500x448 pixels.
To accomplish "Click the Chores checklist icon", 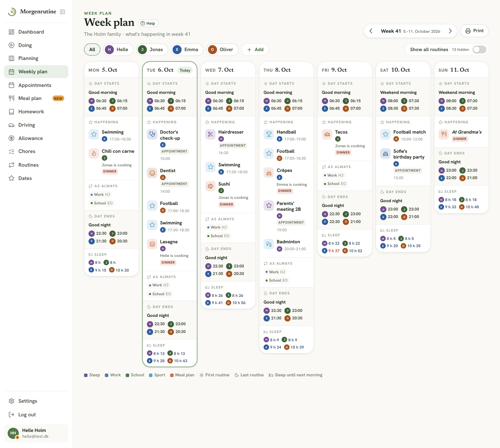I will coord(11,151).
